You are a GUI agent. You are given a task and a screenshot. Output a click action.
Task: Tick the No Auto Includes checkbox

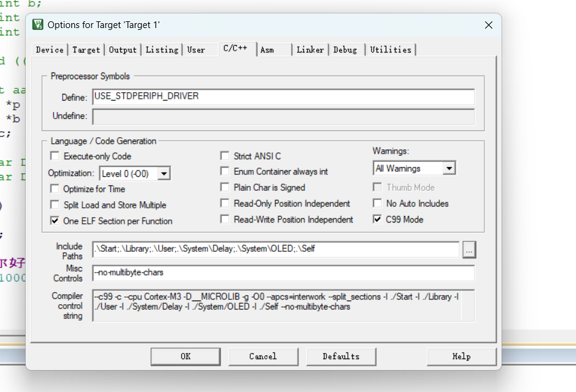coord(378,204)
